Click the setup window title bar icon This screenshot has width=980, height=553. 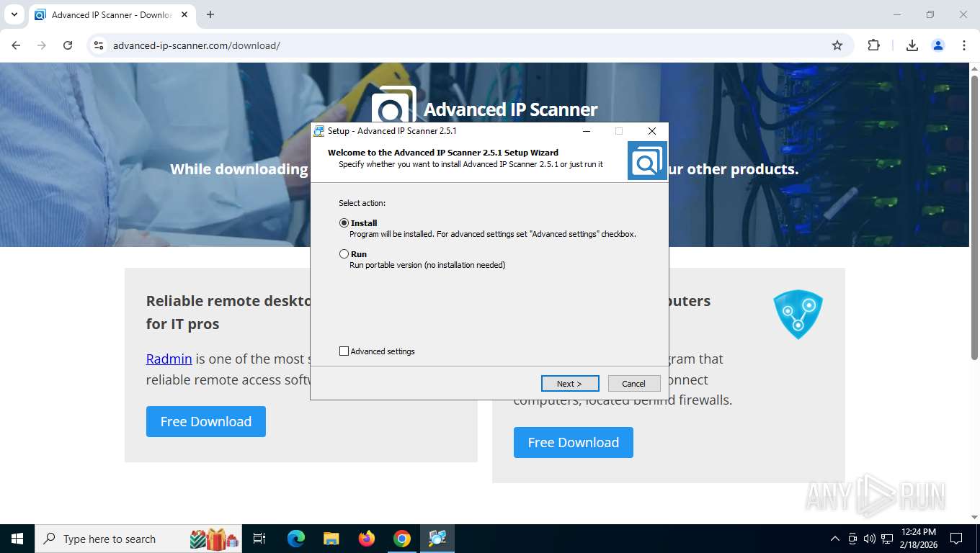pos(319,131)
